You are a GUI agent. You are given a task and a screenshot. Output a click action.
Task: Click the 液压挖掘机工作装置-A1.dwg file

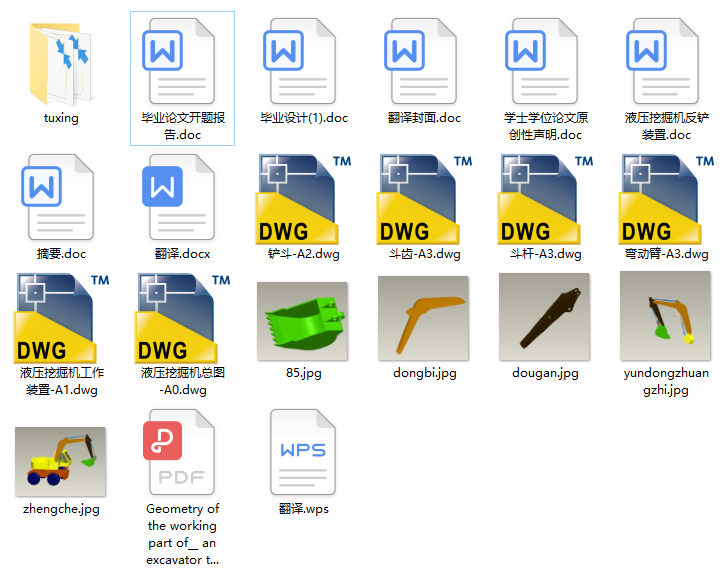[x=61, y=318]
